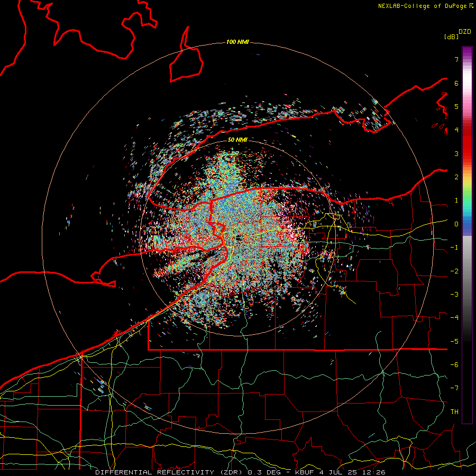476x476 pixels.
Task: Click the "TH" threshold label on legend
Action: [454, 412]
